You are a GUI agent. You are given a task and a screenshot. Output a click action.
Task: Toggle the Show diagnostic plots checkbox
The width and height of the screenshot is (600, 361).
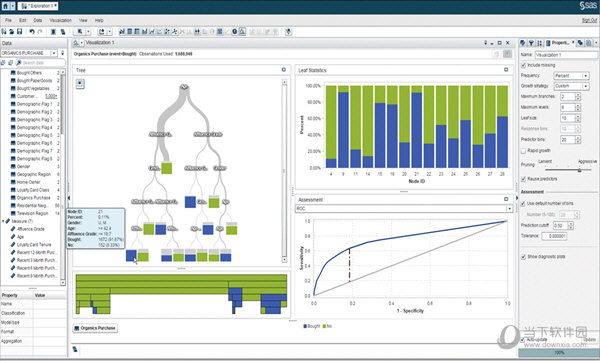(523, 256)
